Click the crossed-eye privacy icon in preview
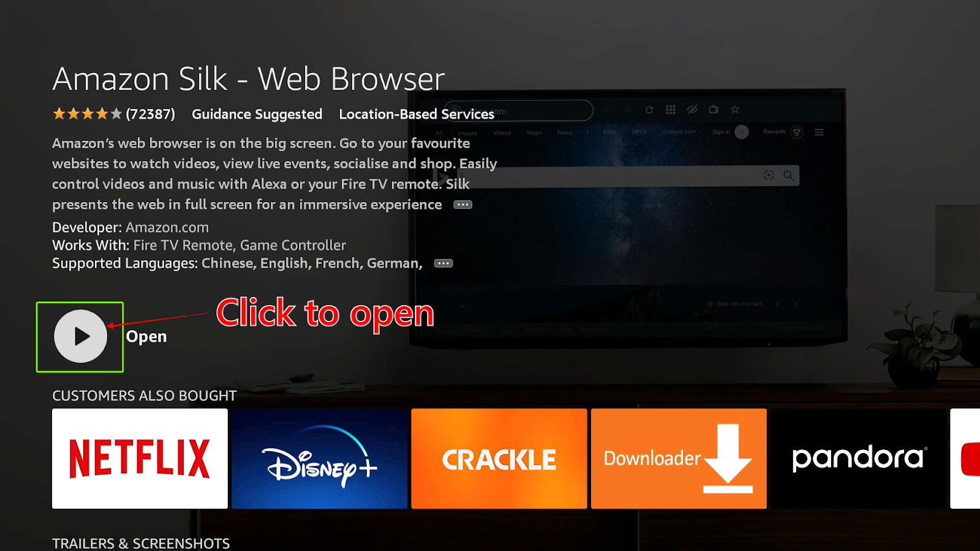This screenshot has height=551, width=980. [x=692, y=110]
